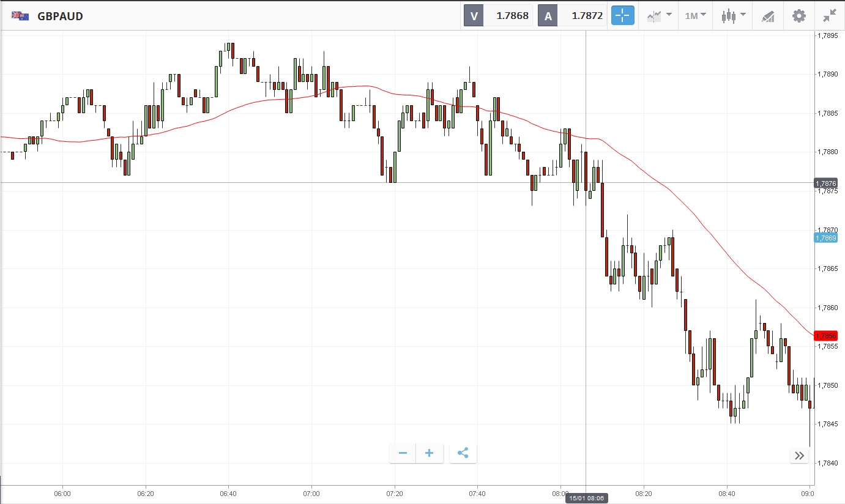The height and width of the screenshot is (504, 845).
Task: Zoom out with the minus button
Action: (x=403, y=453)
